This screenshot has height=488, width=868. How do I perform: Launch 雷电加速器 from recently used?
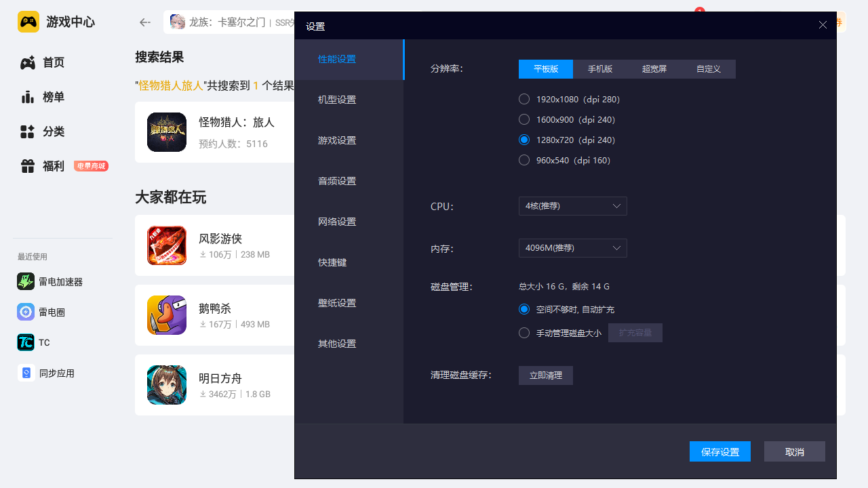click(26, 282)
